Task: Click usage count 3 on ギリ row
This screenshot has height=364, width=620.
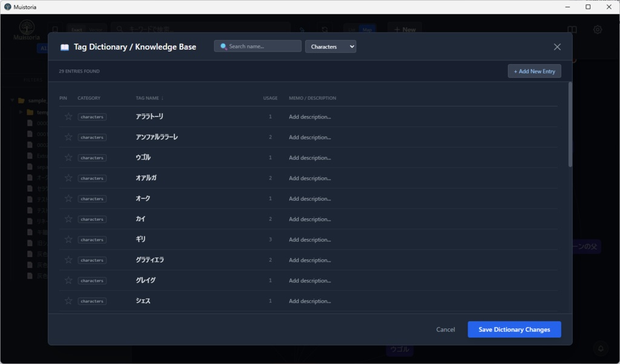Action: tap(271, 239)
